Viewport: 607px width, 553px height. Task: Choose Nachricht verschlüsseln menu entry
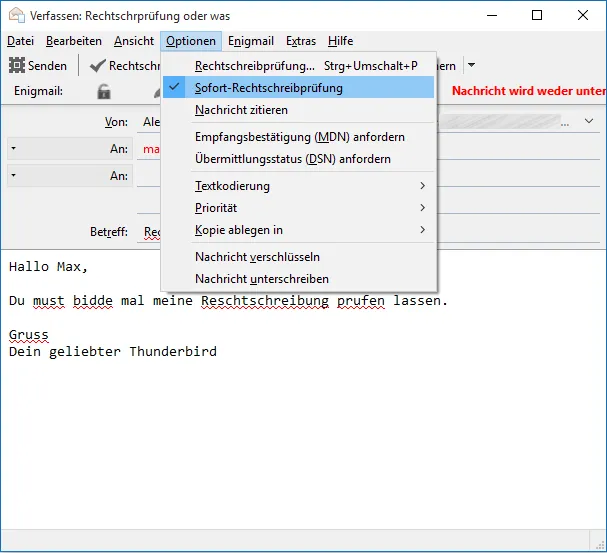pyautogui.click(x=298, y=257)
